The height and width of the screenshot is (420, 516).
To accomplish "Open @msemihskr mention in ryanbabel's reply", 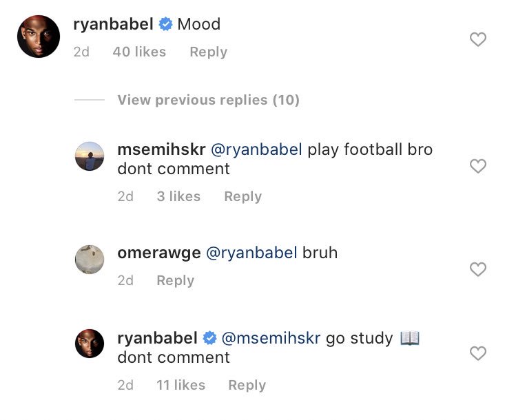I will point(271,339).
